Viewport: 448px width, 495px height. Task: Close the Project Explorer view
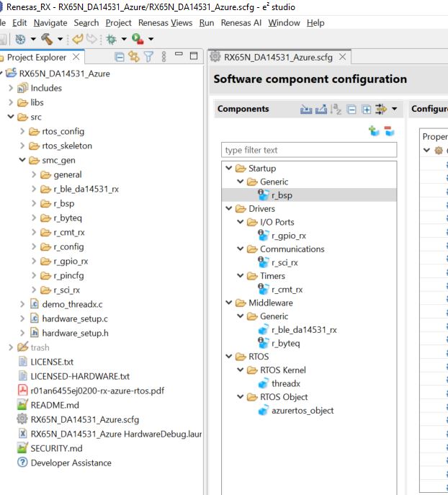(76, 57)
